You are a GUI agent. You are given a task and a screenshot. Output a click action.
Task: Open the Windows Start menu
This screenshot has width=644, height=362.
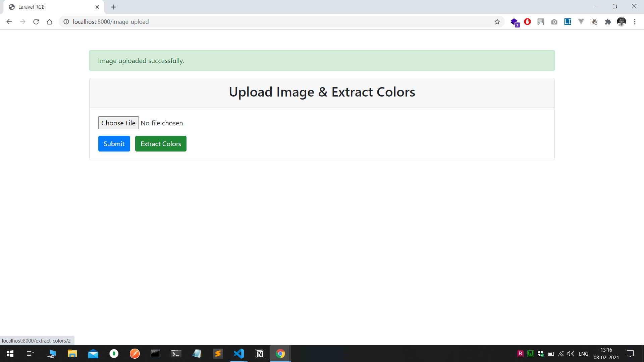point(10,354)
